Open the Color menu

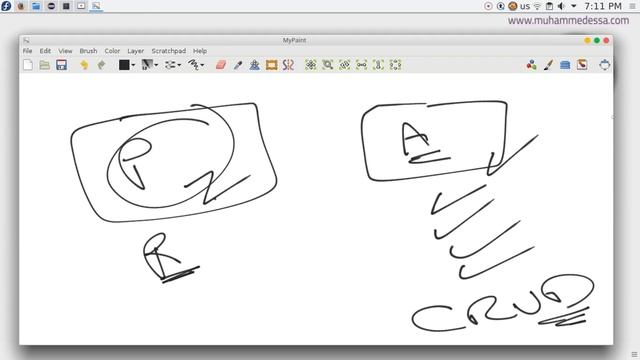112,51
